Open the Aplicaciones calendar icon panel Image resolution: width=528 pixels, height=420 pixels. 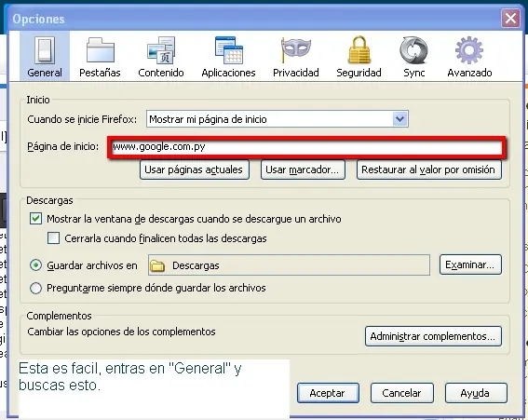tap(229, 56)
